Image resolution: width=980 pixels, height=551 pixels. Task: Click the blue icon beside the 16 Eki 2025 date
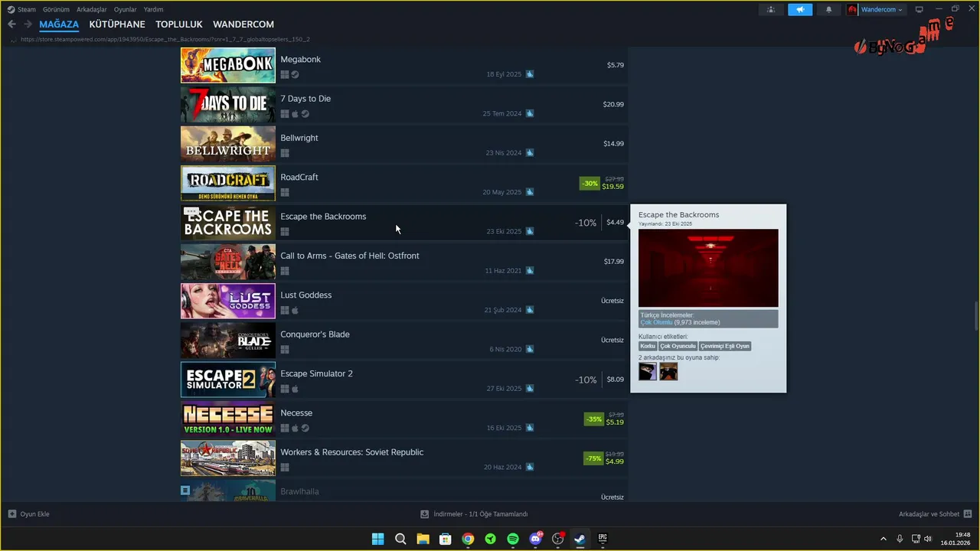[530, 428]
